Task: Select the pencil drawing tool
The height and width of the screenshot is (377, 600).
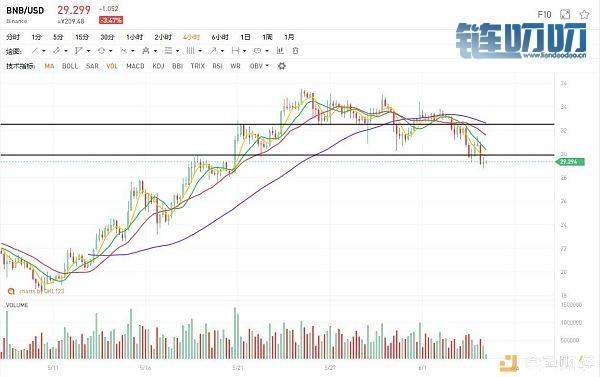Action: coord(57,51)
